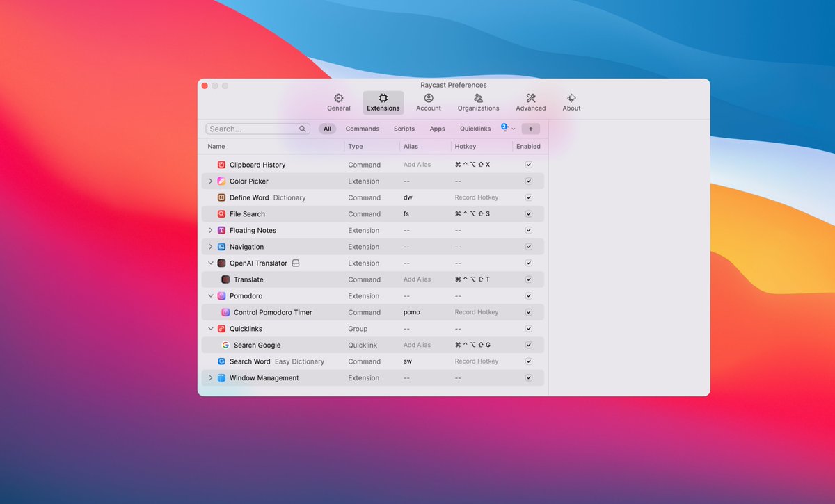
Task: Disable the Translate command checkbox
Action: tap(529, 279)
